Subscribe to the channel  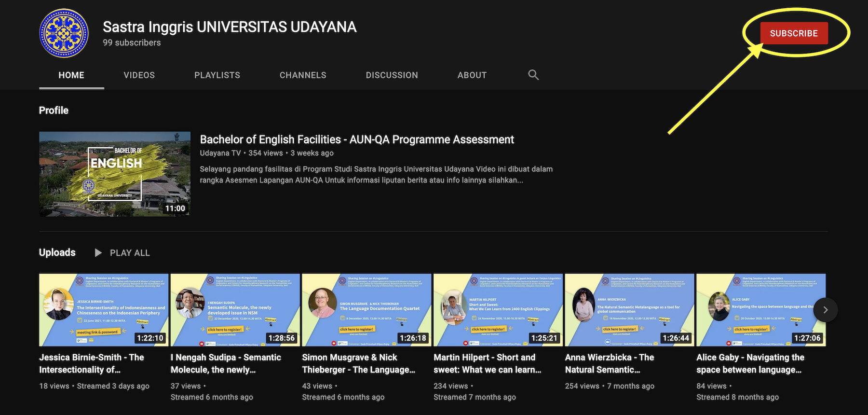pyautogui.click(x=794, y=33)
